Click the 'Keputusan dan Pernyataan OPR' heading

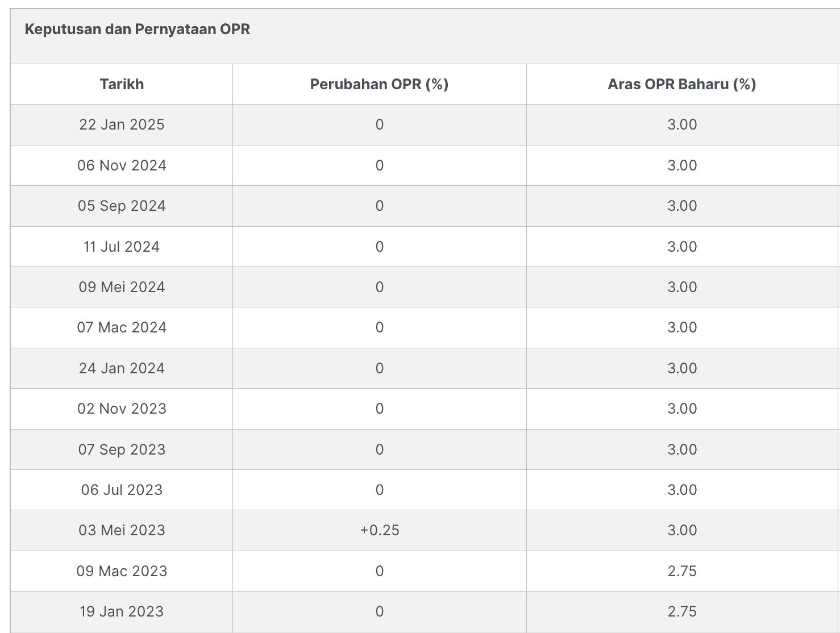(x=137, y=30)
